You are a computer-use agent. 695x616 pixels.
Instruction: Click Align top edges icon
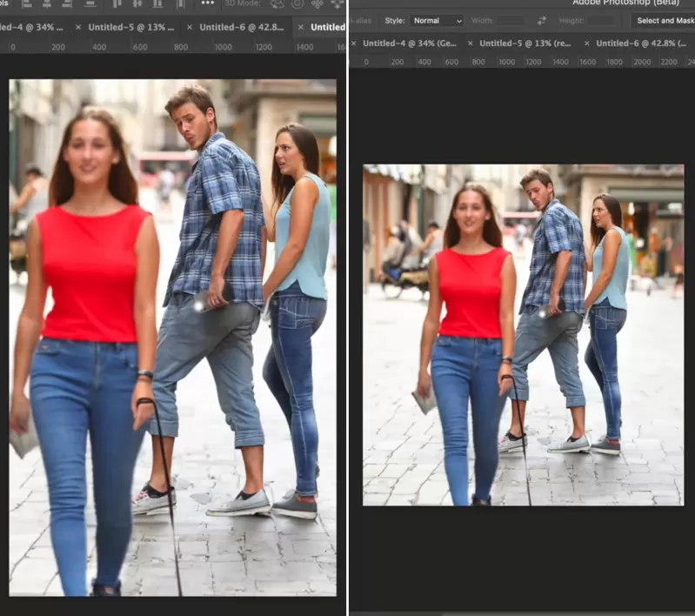116,3
